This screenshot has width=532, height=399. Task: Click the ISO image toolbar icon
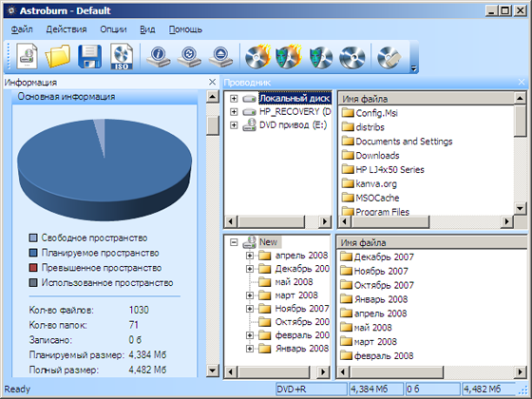click(122, 56)
